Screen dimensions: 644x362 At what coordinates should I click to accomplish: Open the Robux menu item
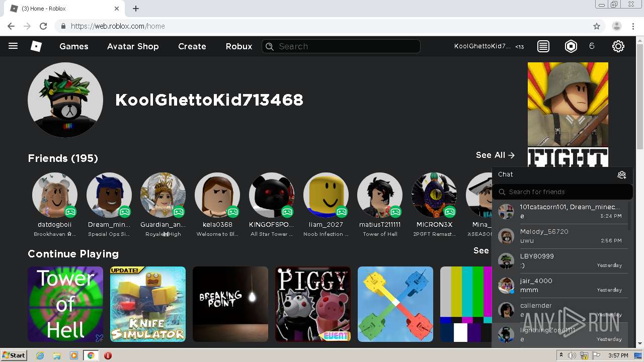coord(239,46)
